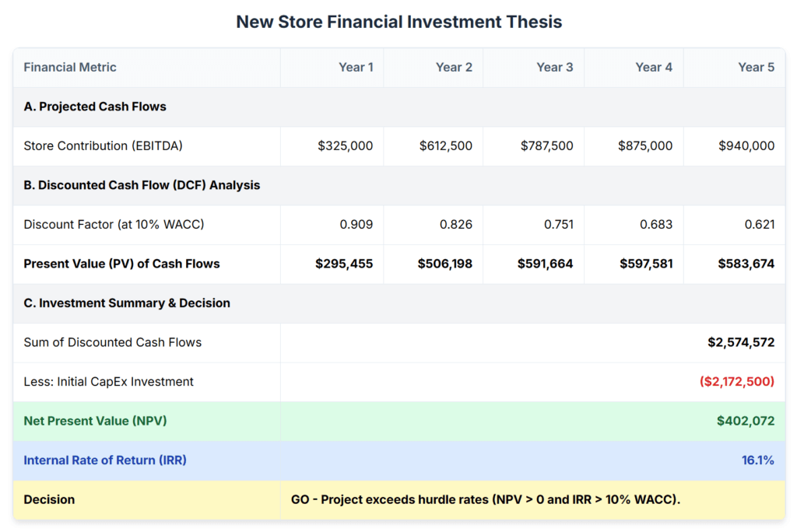
Task: Click the 'Sum of Discounted Cash Flows' label
Action: pyautogui.click(x=113, y=342)
